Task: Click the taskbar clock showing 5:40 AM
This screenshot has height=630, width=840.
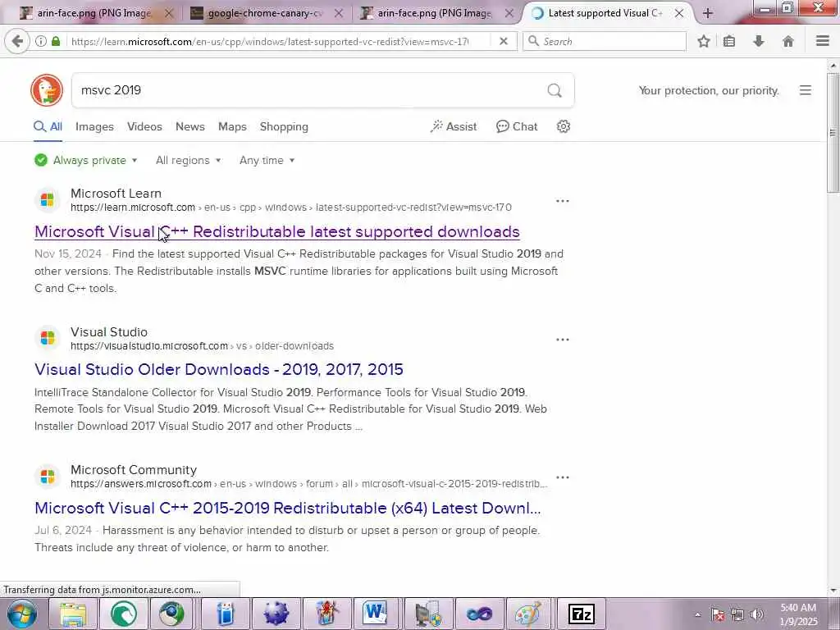Action: coord(798,614)
